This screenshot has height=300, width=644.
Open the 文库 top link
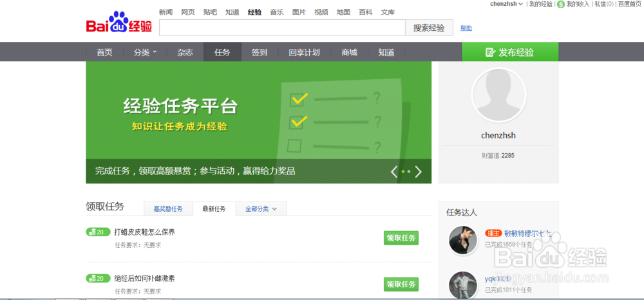click(x=388, y=12)
